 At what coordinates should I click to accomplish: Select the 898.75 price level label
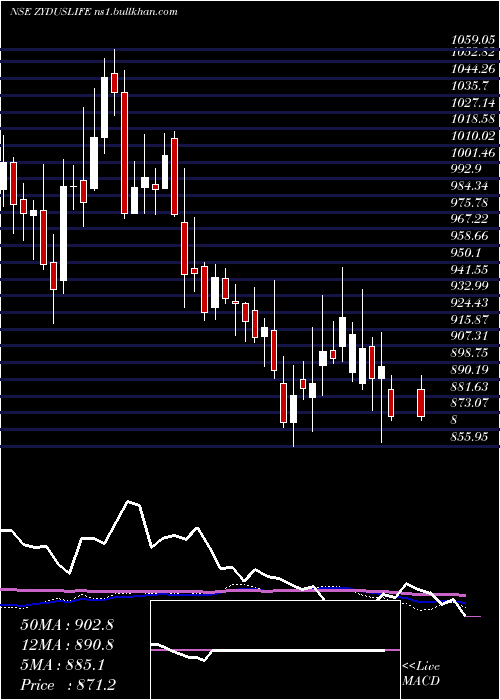pos(470,353)
